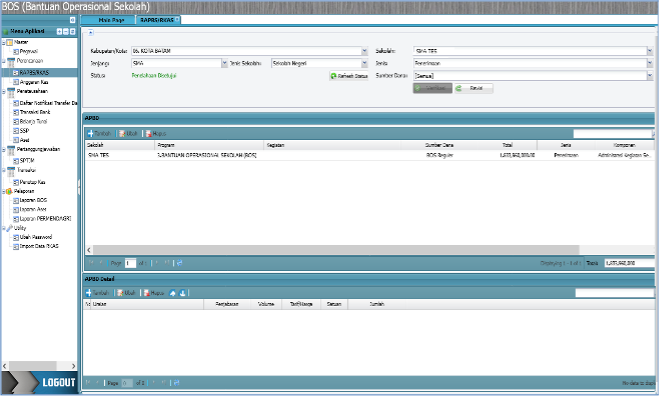660x396 pixels.
Task: Click Ubah in the APBD Detail toolbar
Action: point(126,293)
